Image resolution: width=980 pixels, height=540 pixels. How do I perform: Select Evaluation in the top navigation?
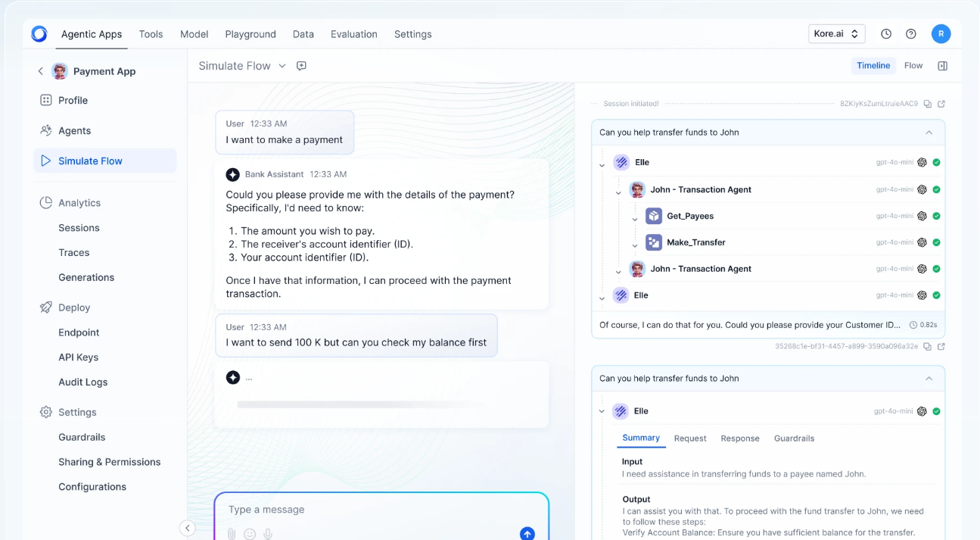tap(353, 33)
